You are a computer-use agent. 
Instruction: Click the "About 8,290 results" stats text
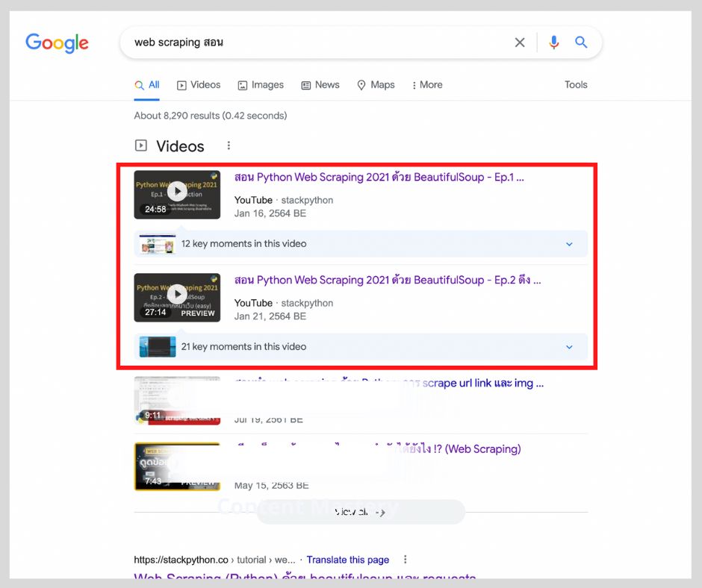(211, 116)
